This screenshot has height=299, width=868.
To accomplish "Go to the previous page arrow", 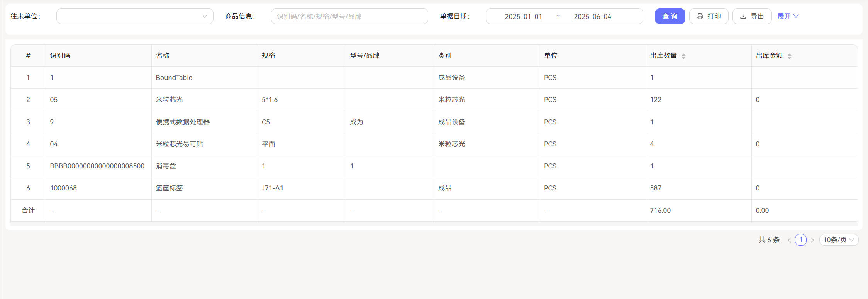I will pyautogui.click(x=789, y=240).
